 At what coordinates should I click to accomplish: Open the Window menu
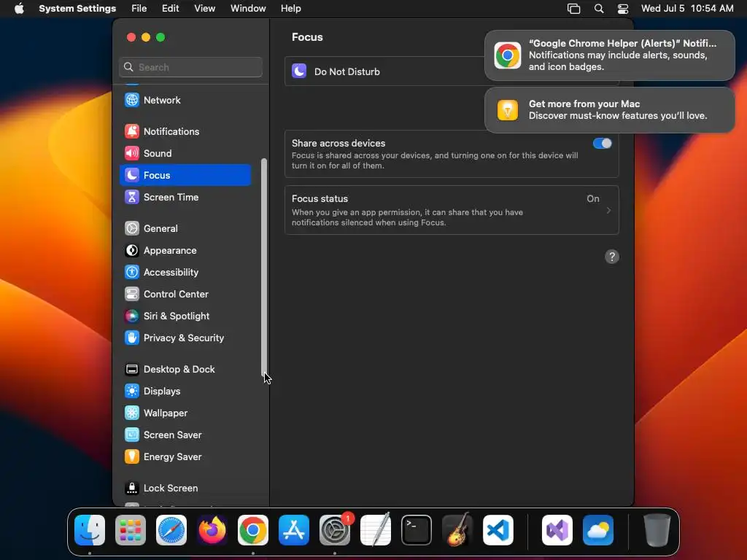click(x=248, y=9)
